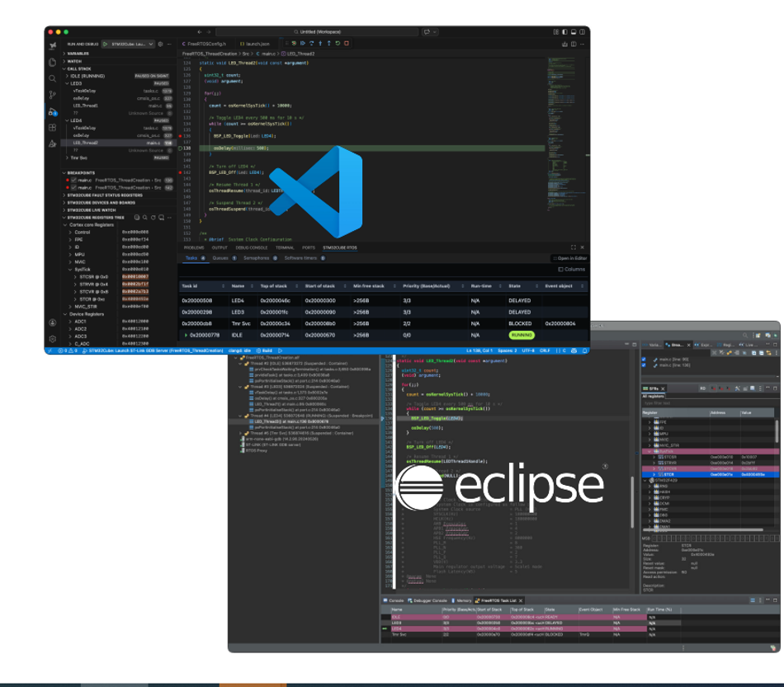Select Semaphores tab in RTOS panel
The width and height of the screenshot is (784, 687).
(x=260, y=258)
